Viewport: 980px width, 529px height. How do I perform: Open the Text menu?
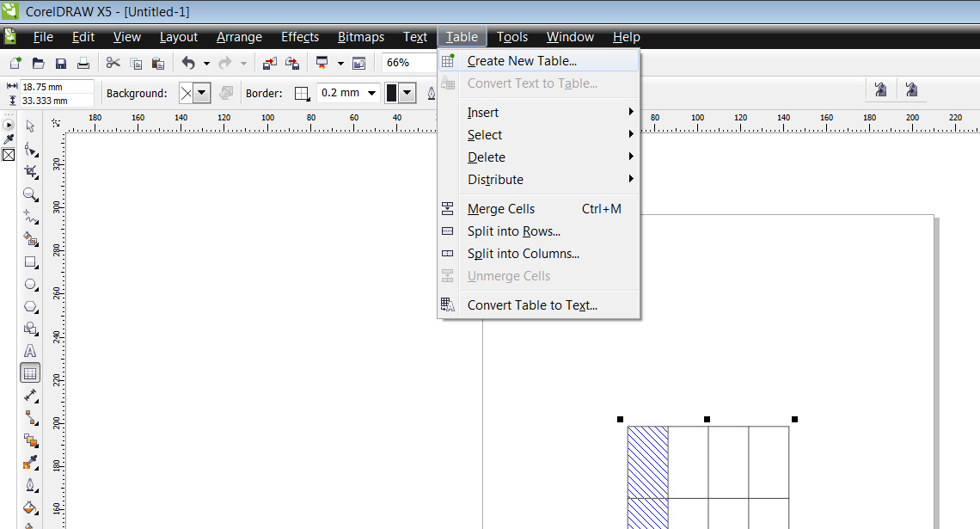click(415, 37)
